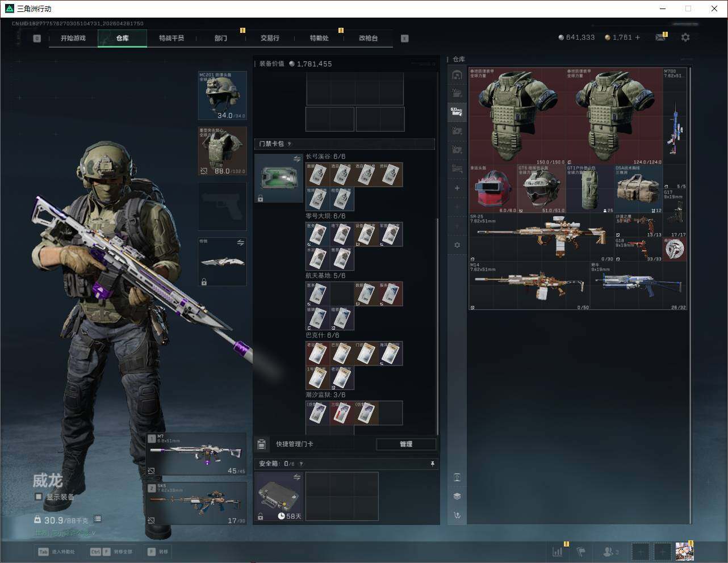Click the 转移 F key hint

coord(157,551)
